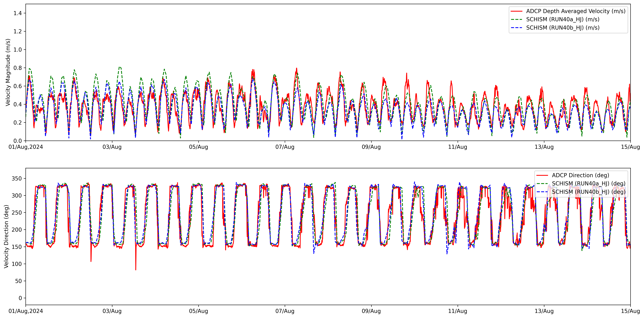Click the 01/Aug,2024 tick label on top chart
This screenshot has height=318, width=644.
pyautogui.click(x=26, y=147)
